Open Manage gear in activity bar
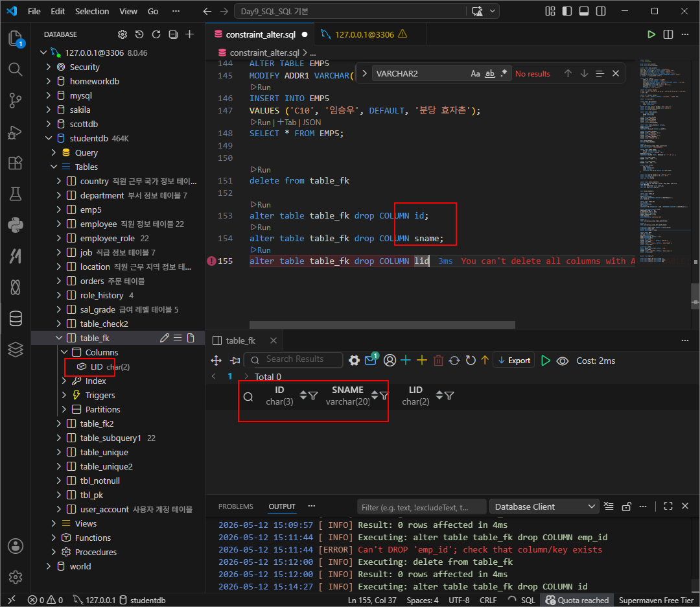This screenshot has width=700, height=607. 15,577
